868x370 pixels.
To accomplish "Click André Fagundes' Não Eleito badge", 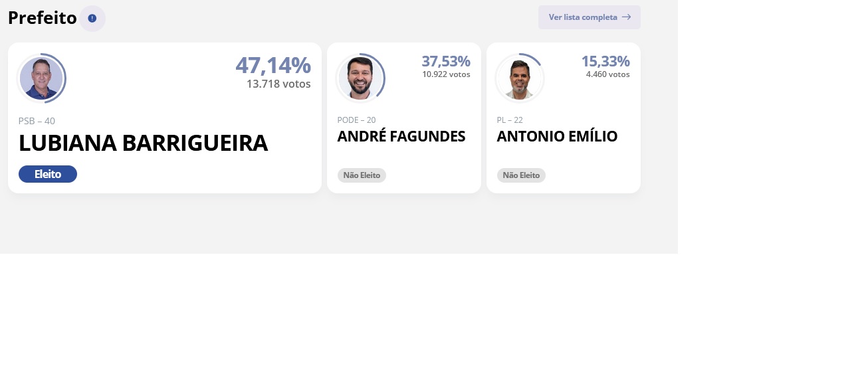I will (362, 175).
